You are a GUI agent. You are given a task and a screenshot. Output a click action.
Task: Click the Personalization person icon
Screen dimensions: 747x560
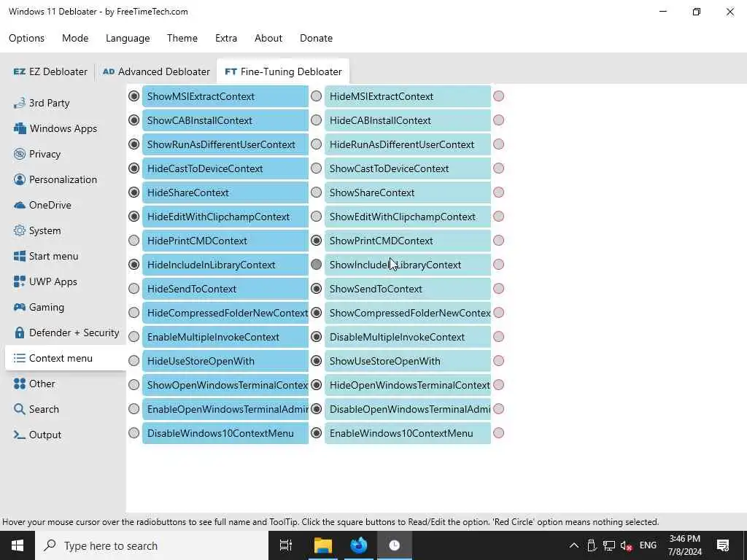click(19, 179)
